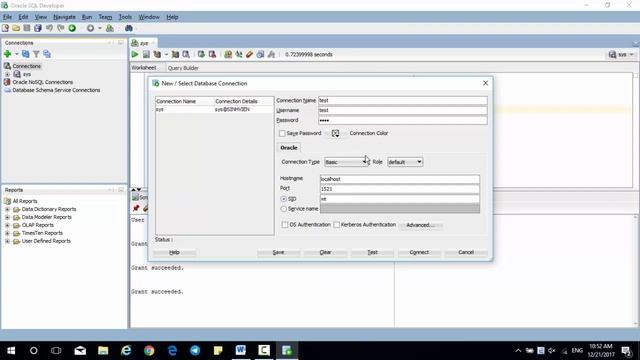Screen dimensions: 640x360
Task: Expand Data Dictionary Reports folder
Action: pos(7,209)
